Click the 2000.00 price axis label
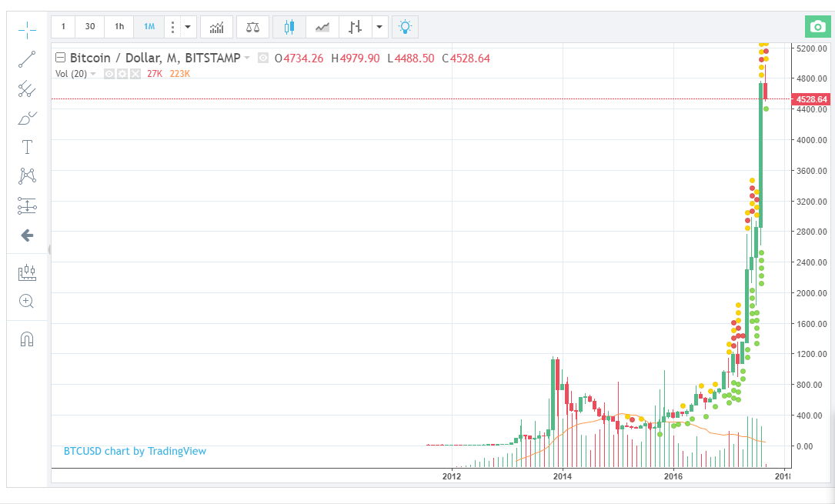 tap(812, 293)
